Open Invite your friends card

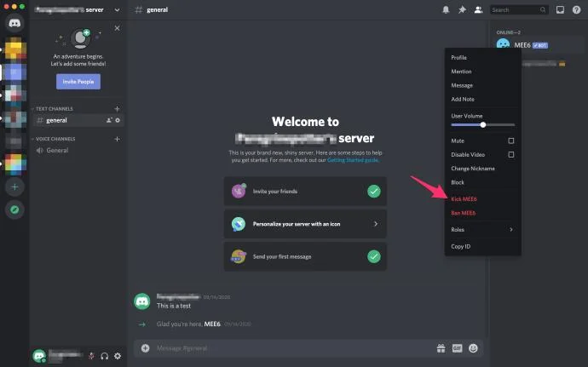tap(305, 192)
